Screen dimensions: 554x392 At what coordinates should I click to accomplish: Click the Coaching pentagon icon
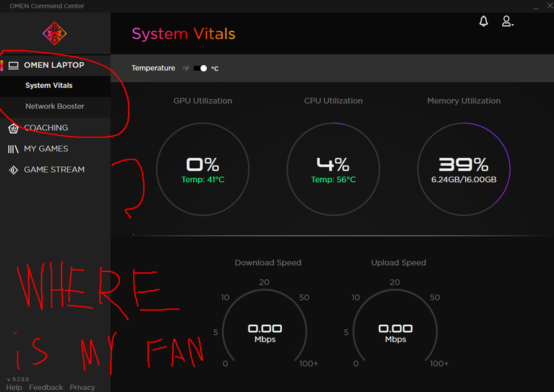[x=13, y=129]
